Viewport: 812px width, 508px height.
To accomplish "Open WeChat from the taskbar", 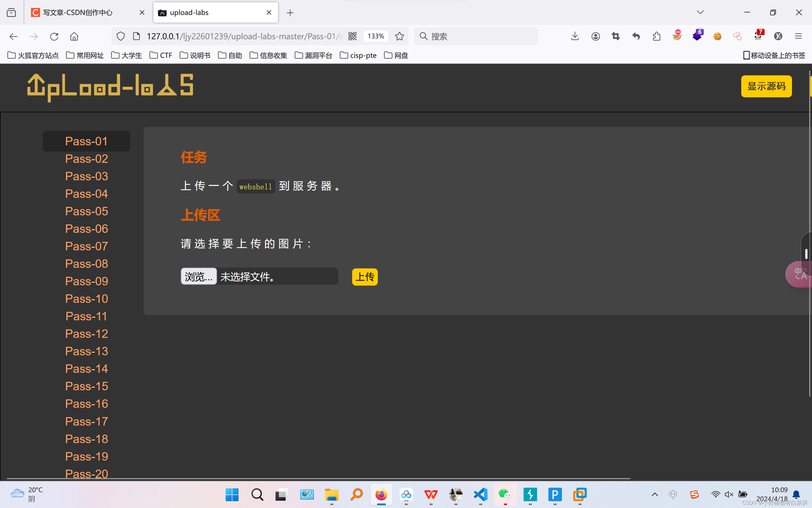I will tap(505, 494).
